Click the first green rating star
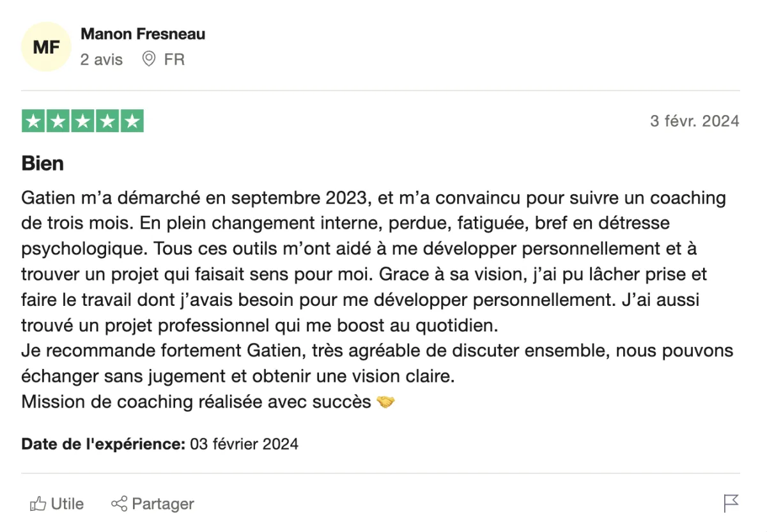Viewport: 767px width, 532px height. [33, 121]
